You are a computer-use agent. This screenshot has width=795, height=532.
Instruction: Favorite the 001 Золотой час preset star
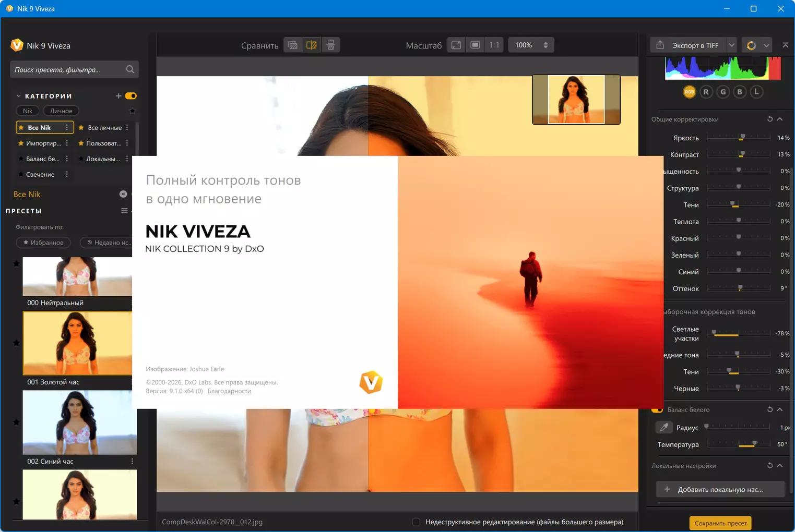(x=16, y=343)
